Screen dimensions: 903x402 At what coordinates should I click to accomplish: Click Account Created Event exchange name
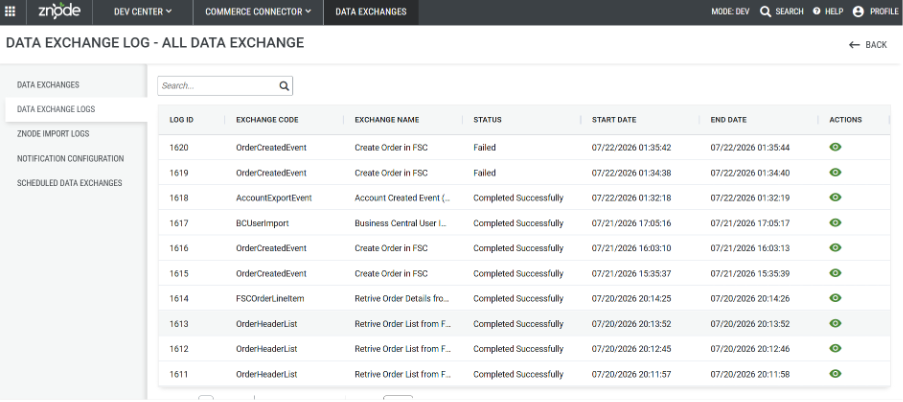point(402,198)
